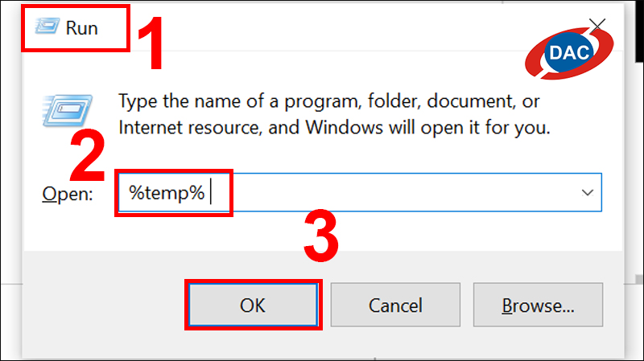The height and width of the screenshot is (361, 644).
Task: Click the Run title text
Action: click(x=82, y=28)
